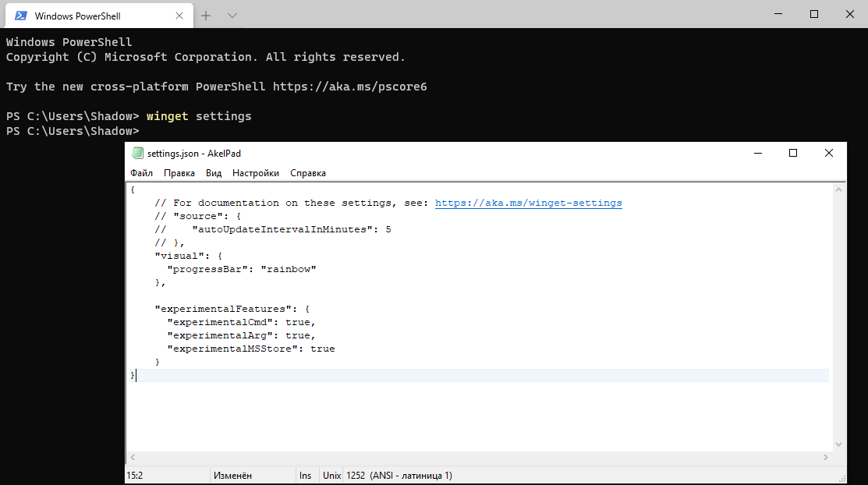Maximize the AkelPad window
The width and height of the screenshot is (868, 485).
[x=793, y=154]
